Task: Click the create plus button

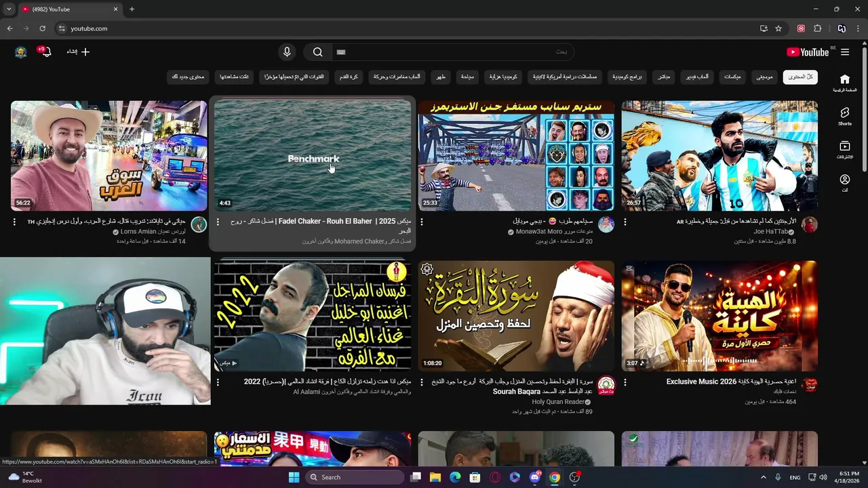Action: click(78, 52)
